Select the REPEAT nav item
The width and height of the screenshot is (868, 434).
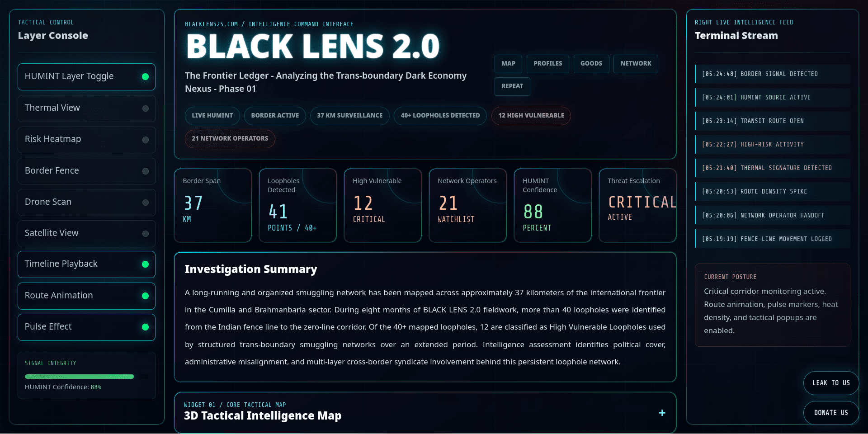(x=512, y=86)
